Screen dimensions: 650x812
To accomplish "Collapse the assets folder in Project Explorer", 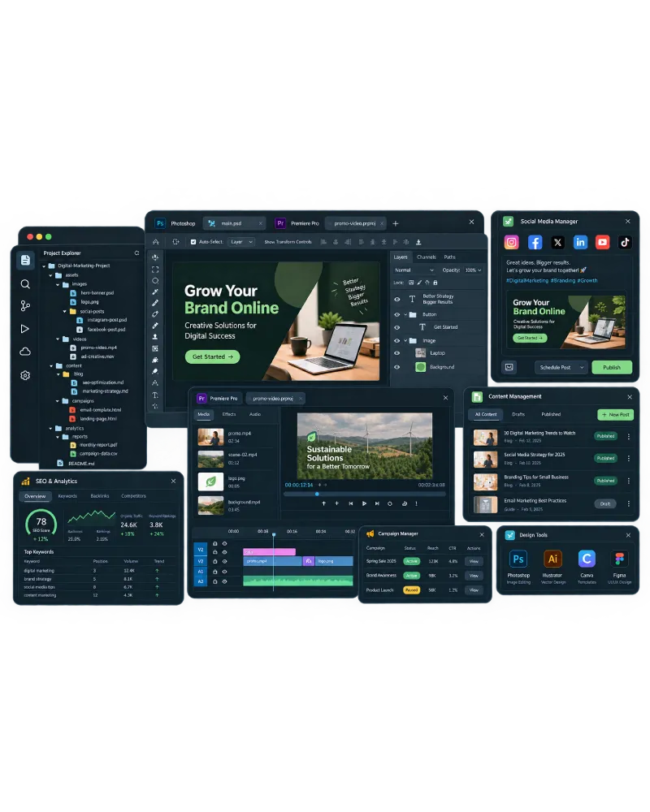I will tap(51, 275).
